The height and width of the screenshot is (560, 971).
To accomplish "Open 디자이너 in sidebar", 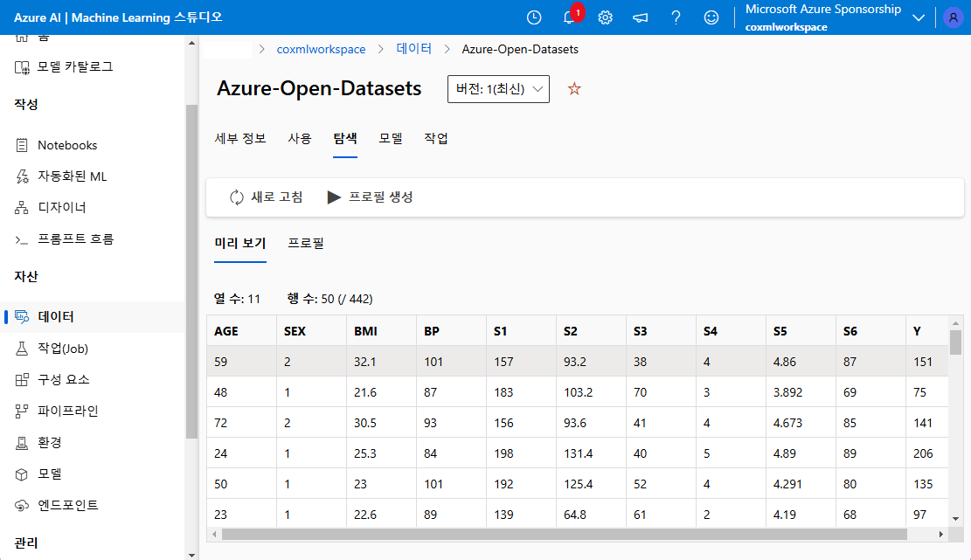I will [62, 207].
